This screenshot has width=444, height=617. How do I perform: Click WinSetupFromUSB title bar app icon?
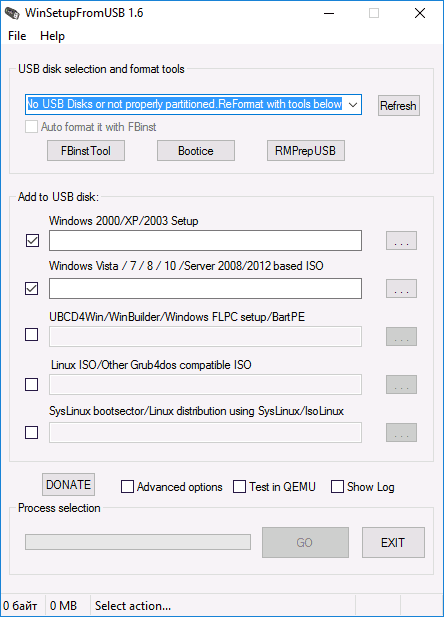click(x=12, y=13)
